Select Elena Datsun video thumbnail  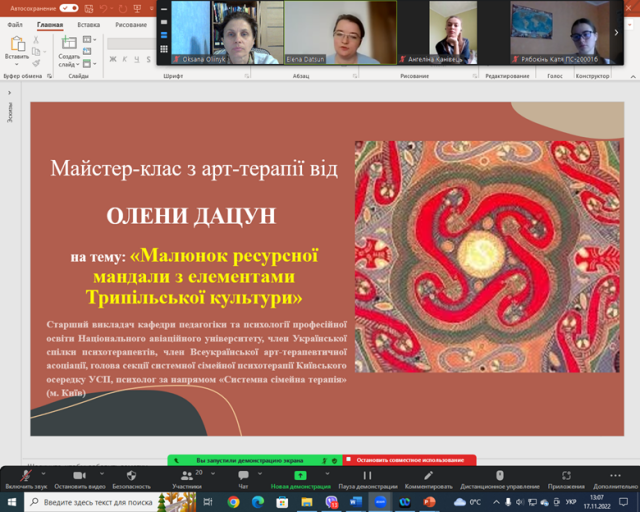click(340, 32)
